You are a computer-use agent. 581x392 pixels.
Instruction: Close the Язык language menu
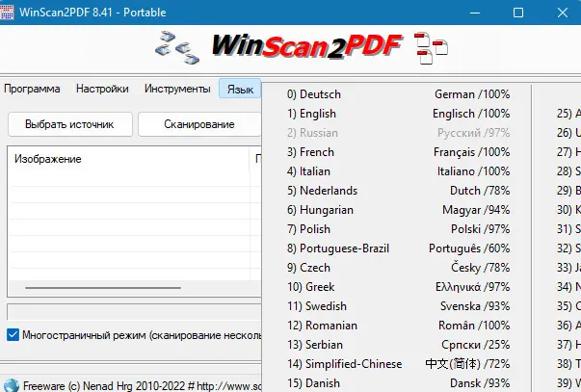240,89
